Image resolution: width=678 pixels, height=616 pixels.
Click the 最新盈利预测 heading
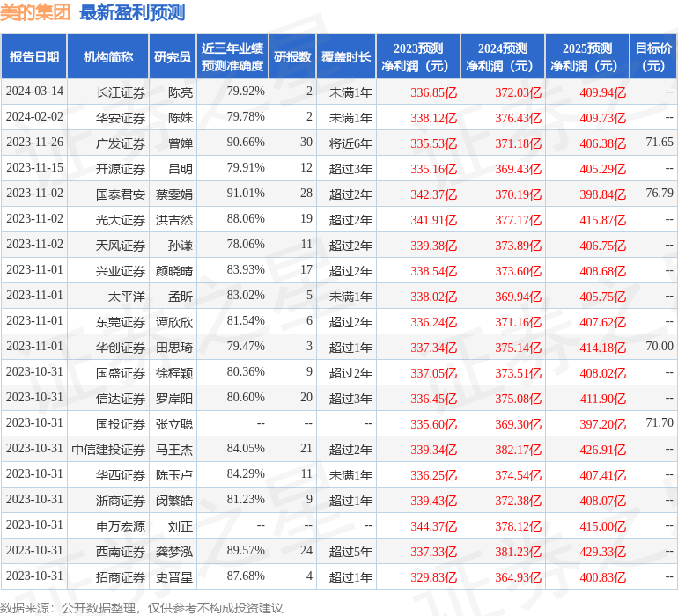pyautogui.click(x=132, y=12)
